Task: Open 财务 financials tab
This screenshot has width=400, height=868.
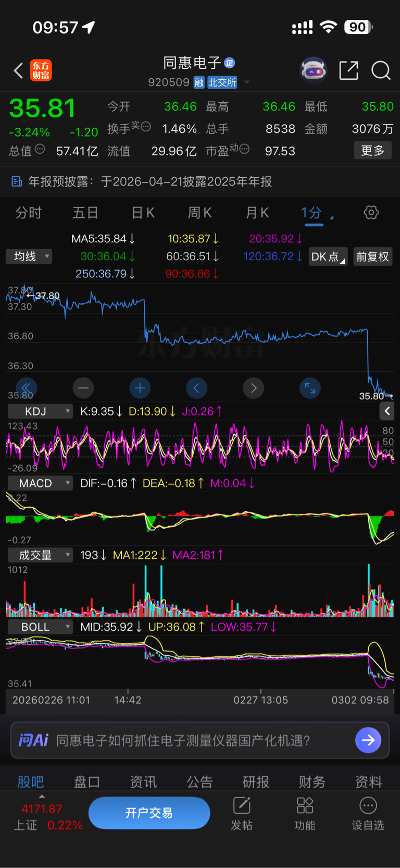Action: point(312,781)
